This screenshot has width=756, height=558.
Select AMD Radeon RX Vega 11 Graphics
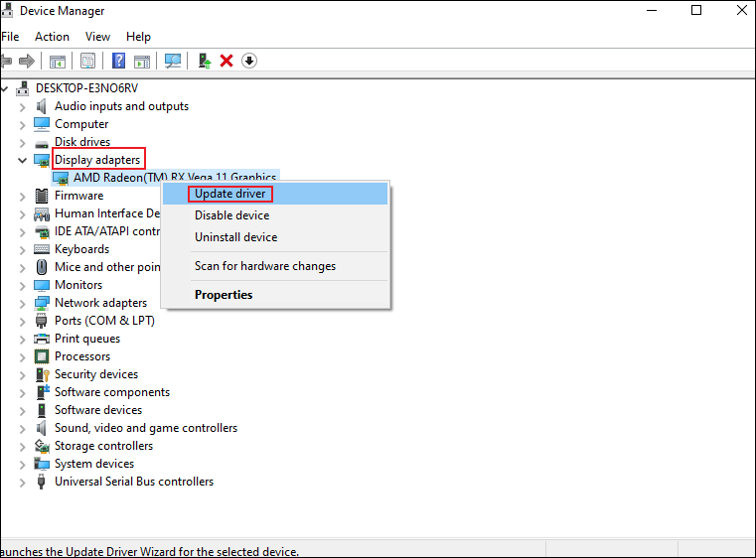[x=175, y=177]
